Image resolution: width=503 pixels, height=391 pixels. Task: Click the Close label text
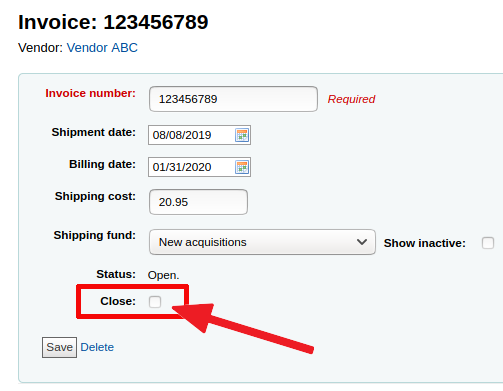pos(118,301)
